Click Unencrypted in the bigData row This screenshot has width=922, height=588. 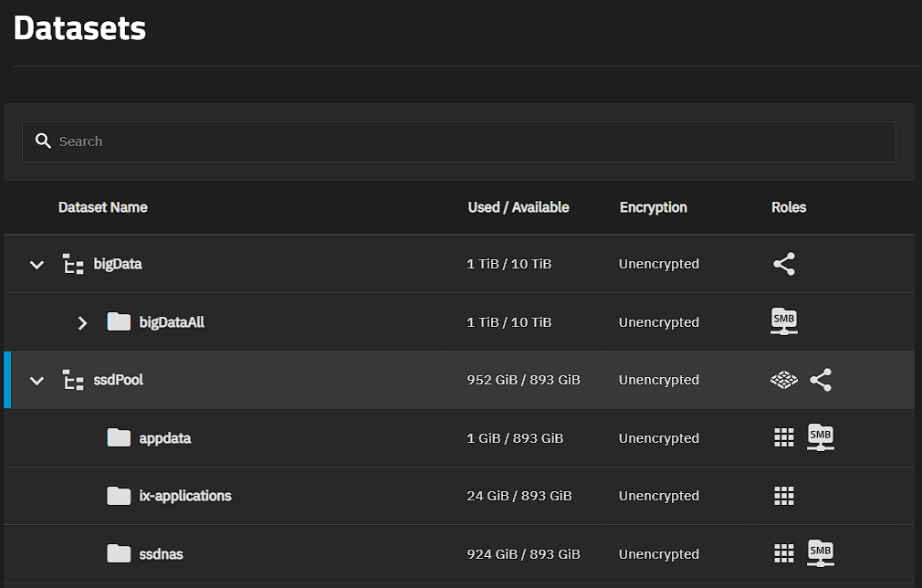point(658,264)
